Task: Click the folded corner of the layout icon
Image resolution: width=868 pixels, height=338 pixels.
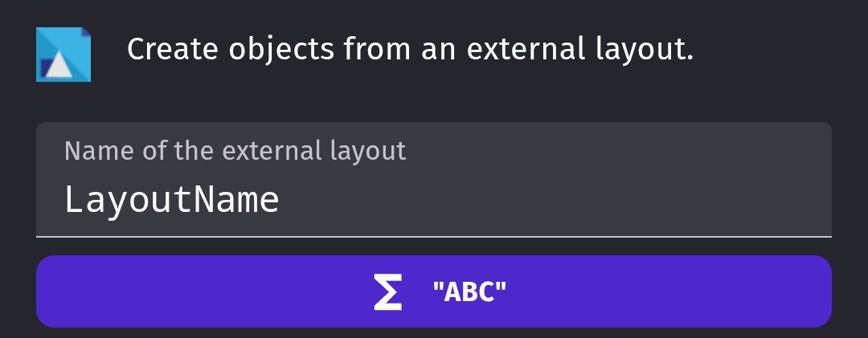Action: click(x=86, y=32)
